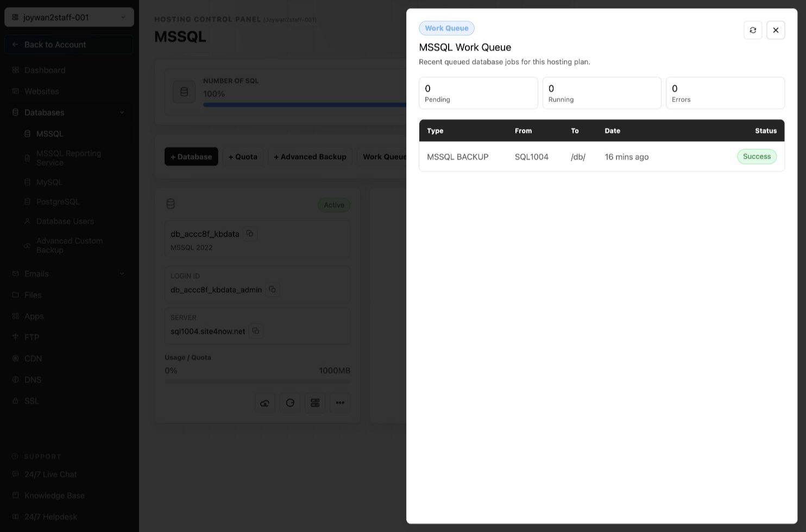
Task: Click the MySQL icon in the sidebar
Action: coord(27,182)
